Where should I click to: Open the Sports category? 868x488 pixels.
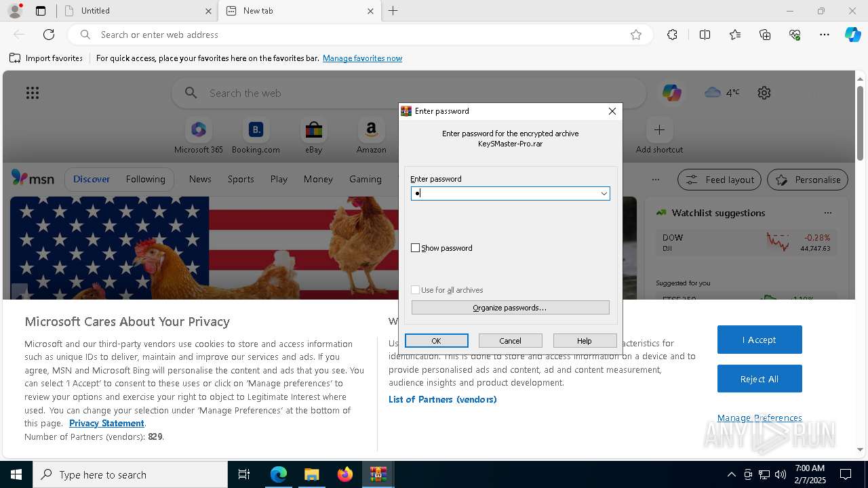pyautogui.click(x=241, y=179)
